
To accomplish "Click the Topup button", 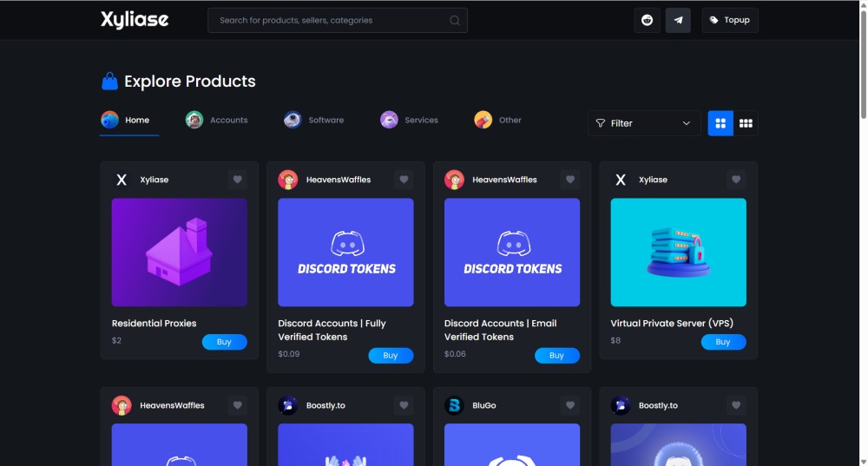I will tap(730, 21).
